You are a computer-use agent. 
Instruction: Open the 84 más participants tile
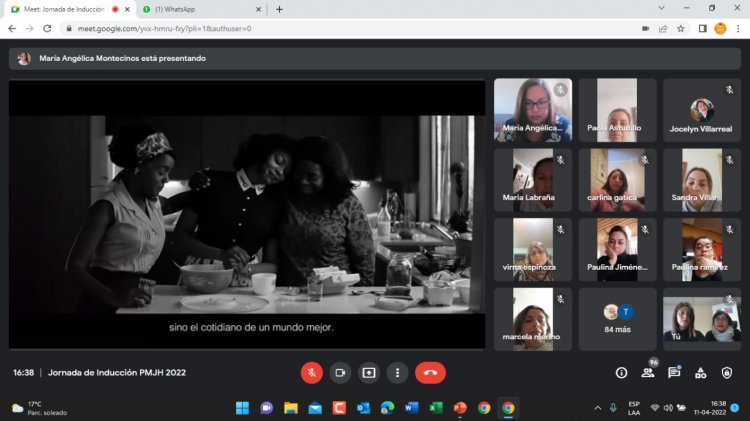(x=617, y=320)
